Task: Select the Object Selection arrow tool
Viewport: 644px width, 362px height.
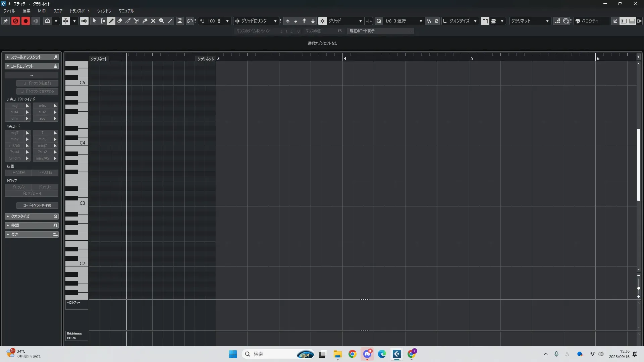Action: click(x=95, y=21)
